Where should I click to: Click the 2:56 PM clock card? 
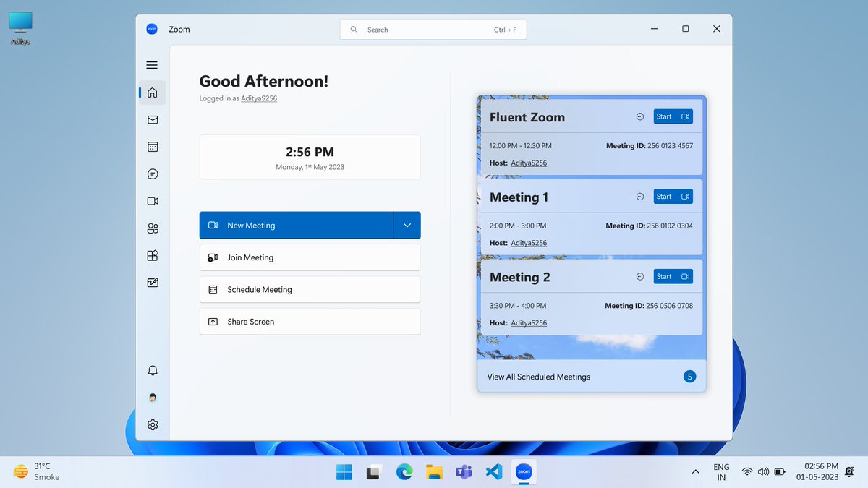pos(310,157)
